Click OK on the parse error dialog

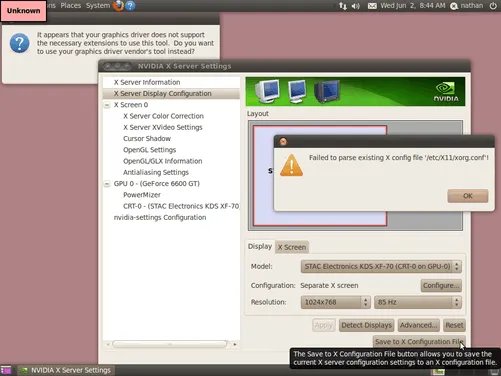point(468,196)
